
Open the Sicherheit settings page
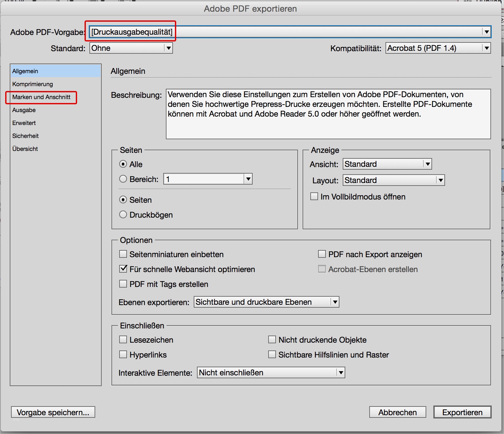click(x=25, y=136)
